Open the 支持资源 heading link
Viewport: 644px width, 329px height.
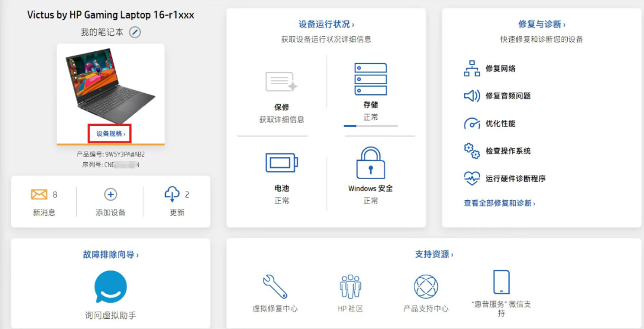(x=434, y=254)
